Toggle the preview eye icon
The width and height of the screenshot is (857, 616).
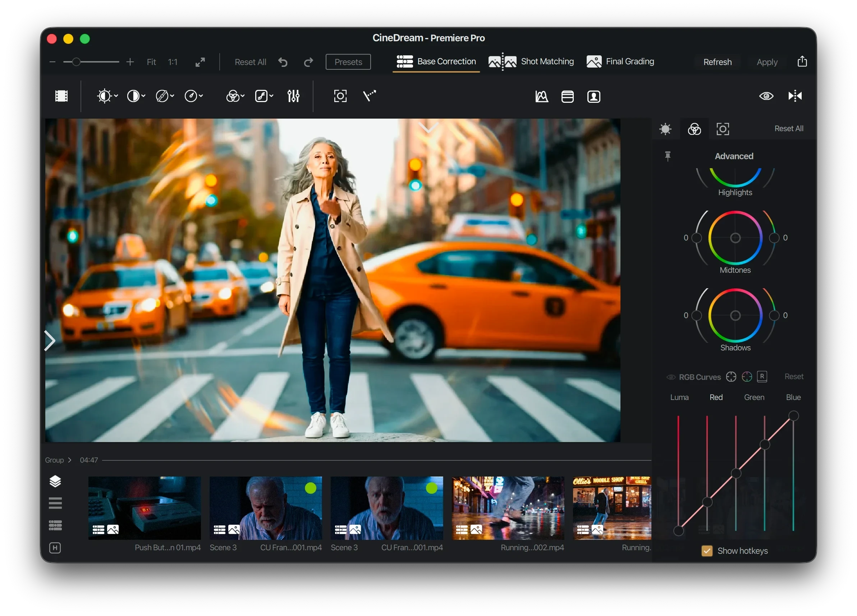pyautogui.click(x=766, y=96)
